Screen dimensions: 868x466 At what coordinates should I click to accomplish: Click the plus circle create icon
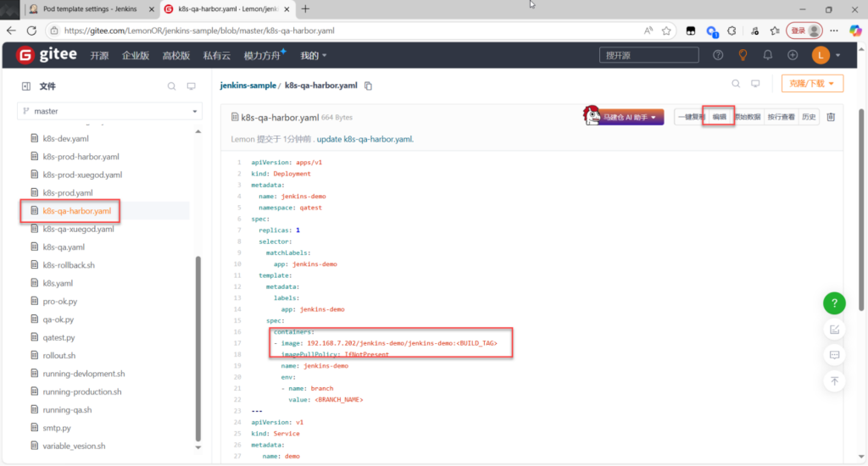[x=793, y=55]
